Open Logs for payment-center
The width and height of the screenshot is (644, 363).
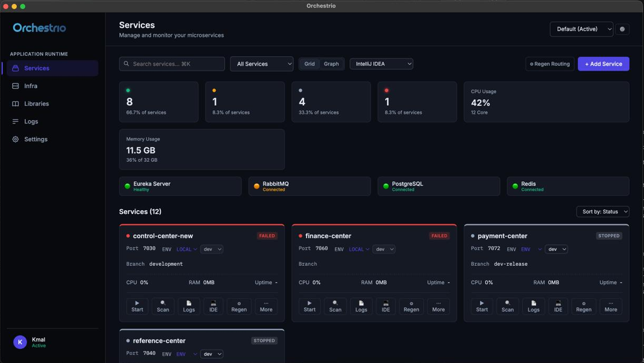coord(534,306)
